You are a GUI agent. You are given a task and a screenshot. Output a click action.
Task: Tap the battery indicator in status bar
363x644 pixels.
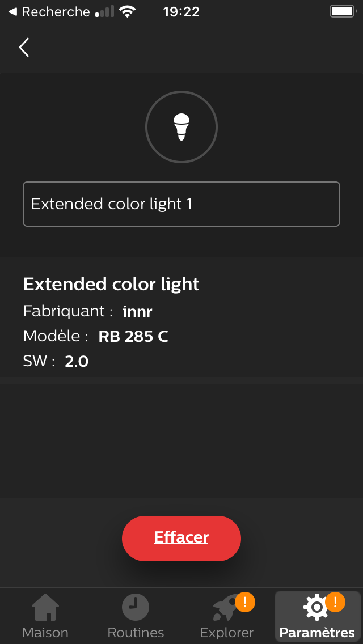click(x=343, y=11)
